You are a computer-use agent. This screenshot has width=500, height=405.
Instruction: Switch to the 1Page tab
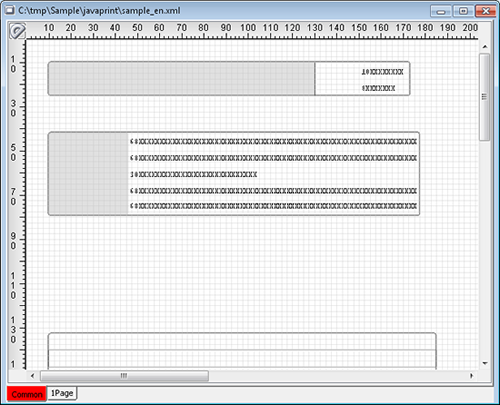(62, 393)
